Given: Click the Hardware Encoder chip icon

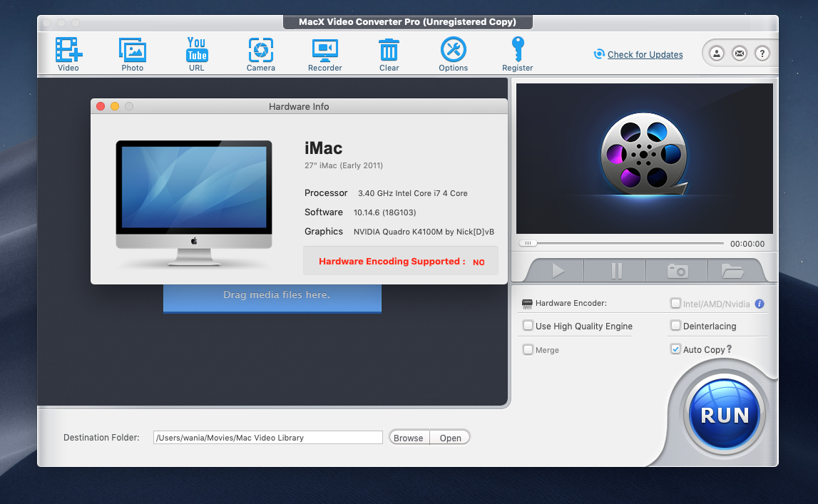Looking at the screenshot, I should [527, 304].
